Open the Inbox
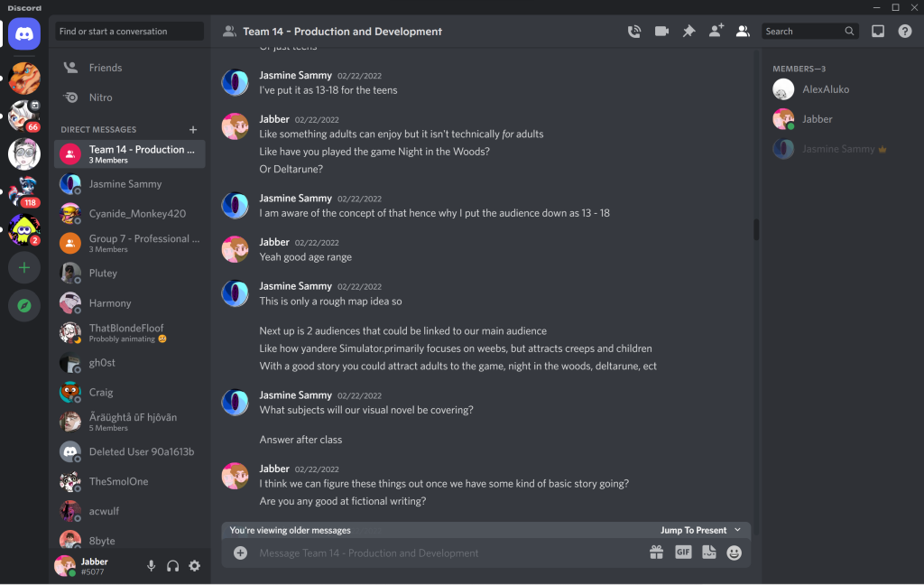Screen dimensions: 924x585 coord(878,32)
